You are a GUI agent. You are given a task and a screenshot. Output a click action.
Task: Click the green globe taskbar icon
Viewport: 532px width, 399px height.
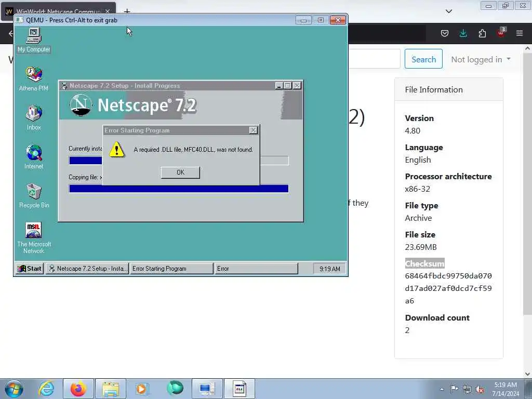coord(175,388)
